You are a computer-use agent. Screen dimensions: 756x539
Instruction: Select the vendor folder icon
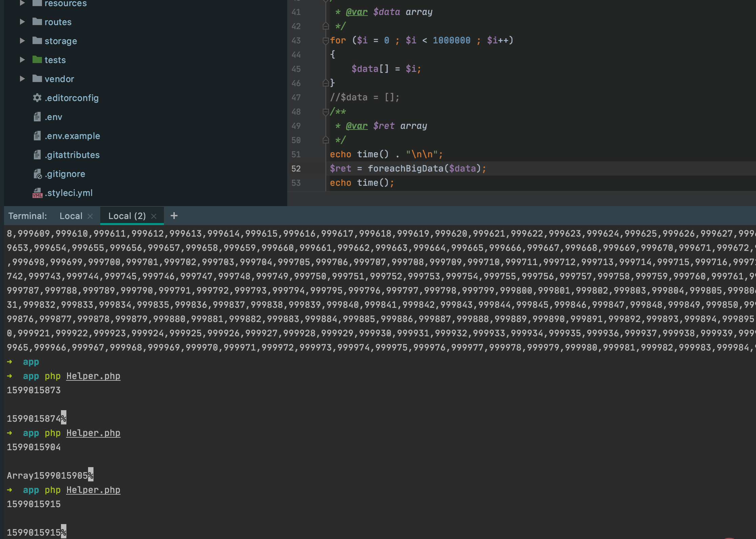pyautogui.click(x=37, y=79)
